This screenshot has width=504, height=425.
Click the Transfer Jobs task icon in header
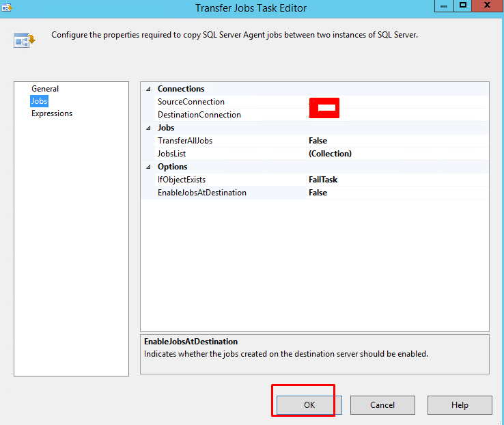coord(24,40)
